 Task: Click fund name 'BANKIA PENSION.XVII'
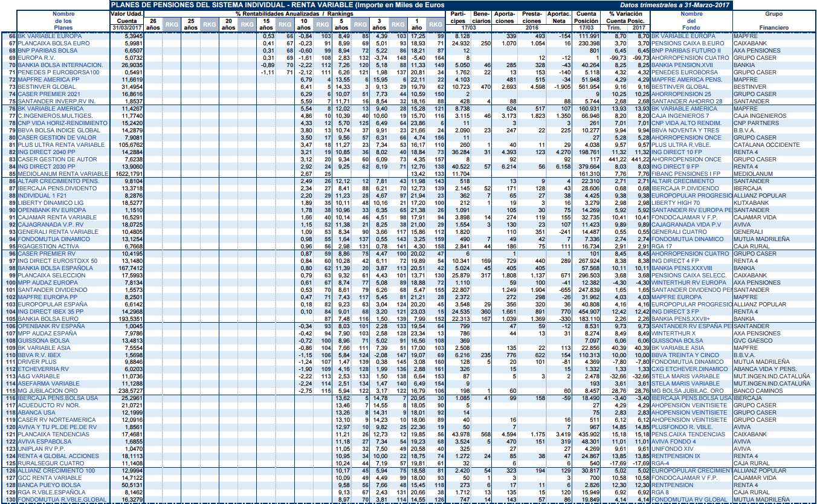pos(683,65)
